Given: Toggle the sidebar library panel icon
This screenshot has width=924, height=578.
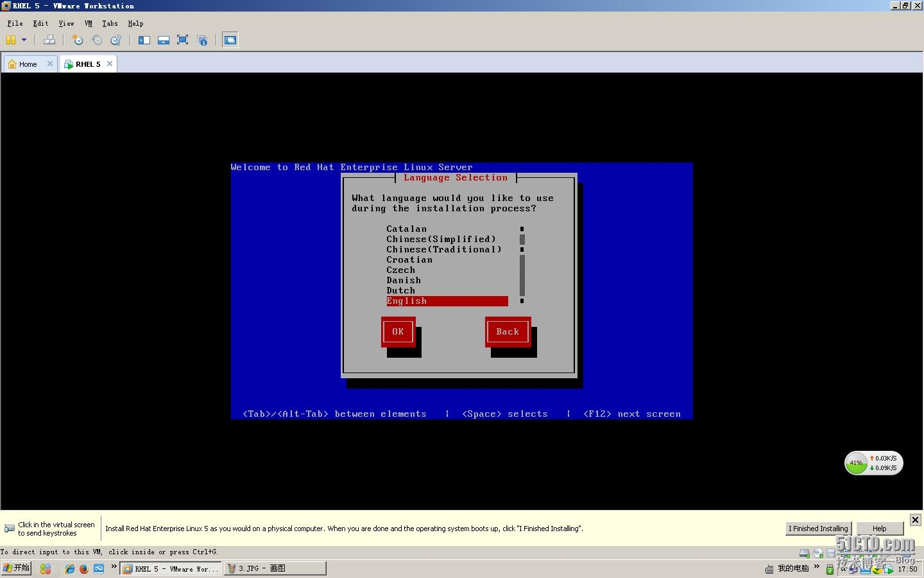Looking at the screenshot, I should coord(144,40).
